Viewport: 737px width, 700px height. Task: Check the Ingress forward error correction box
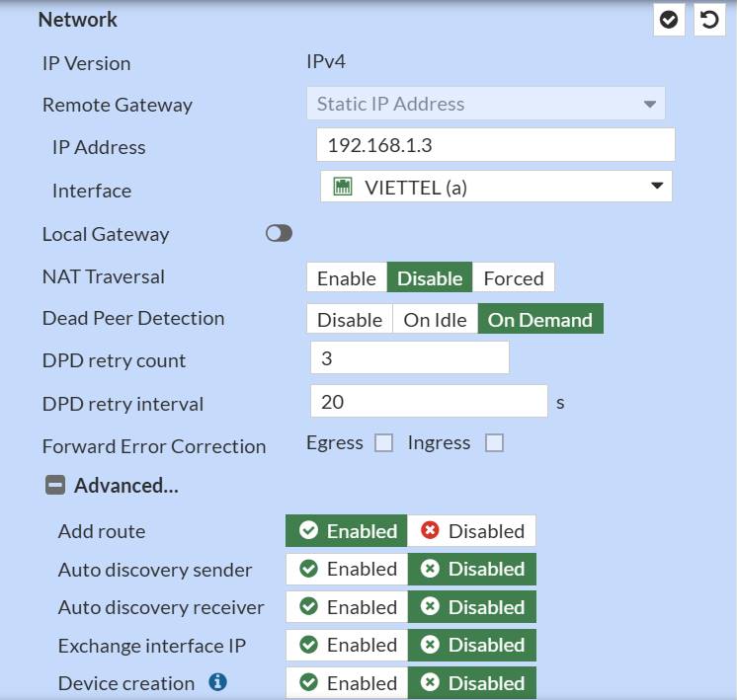[494, 443]
